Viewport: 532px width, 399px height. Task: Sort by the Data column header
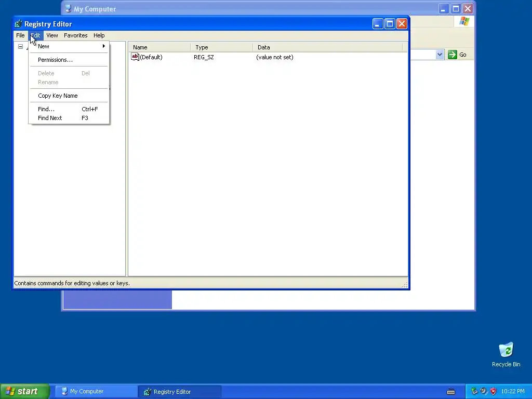(328, 47)
